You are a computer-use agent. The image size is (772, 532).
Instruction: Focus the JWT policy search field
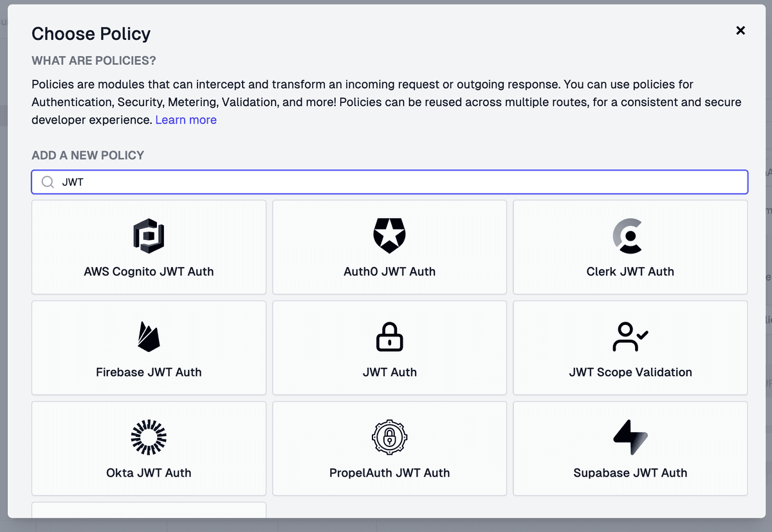[x=399, y=182]
